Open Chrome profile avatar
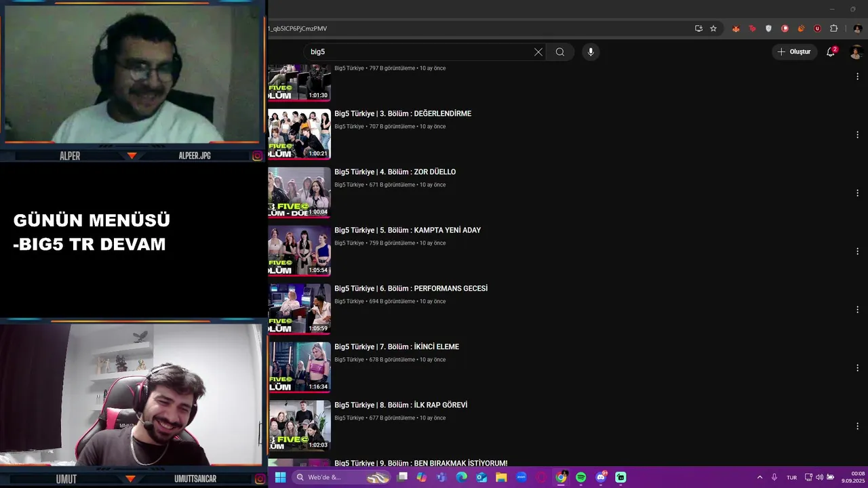Screen dimensions: 868x488 point(857,28)
